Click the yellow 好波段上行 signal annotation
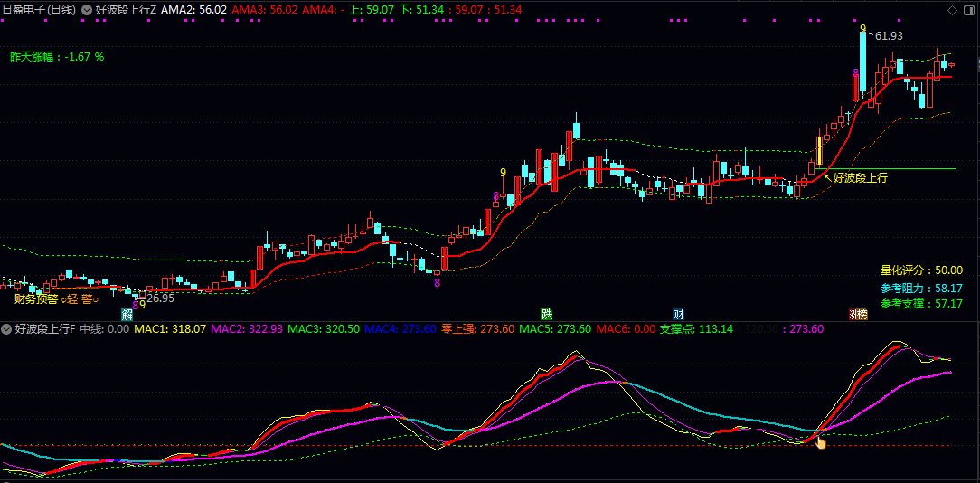The image size is (980, 483). point(860,178)
